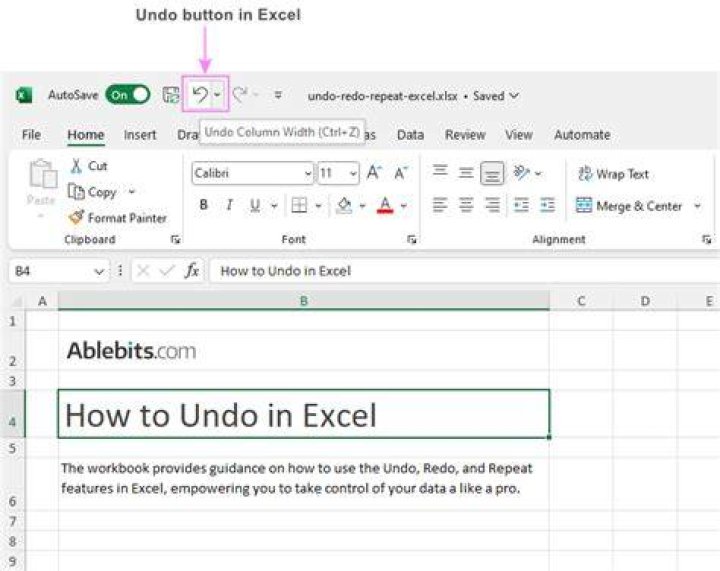Apply the Fill Color bucket
720x571 pixels.
click(344, 205)
